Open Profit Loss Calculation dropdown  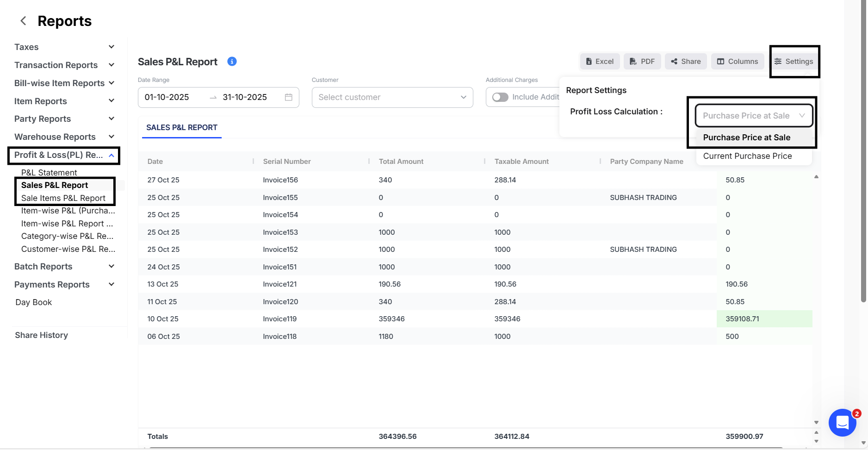[753, 116]
